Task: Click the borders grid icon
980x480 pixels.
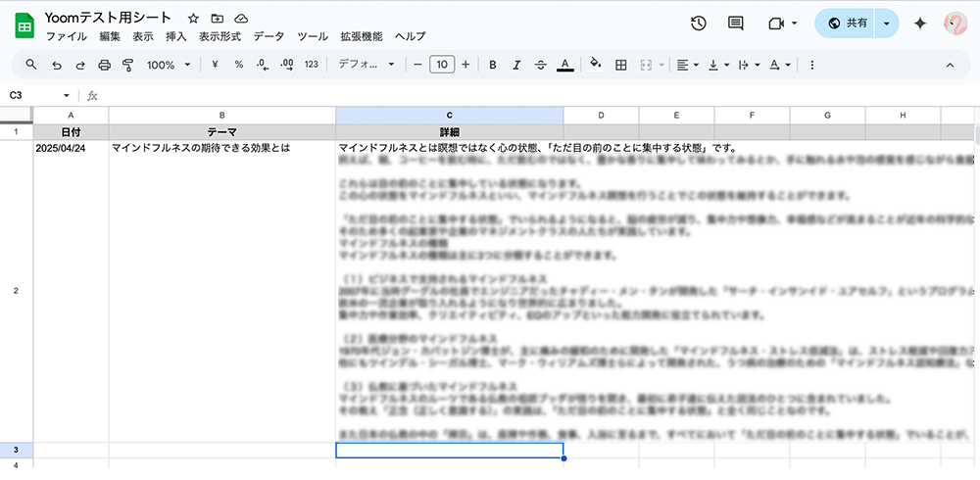Action: [620, 65]
